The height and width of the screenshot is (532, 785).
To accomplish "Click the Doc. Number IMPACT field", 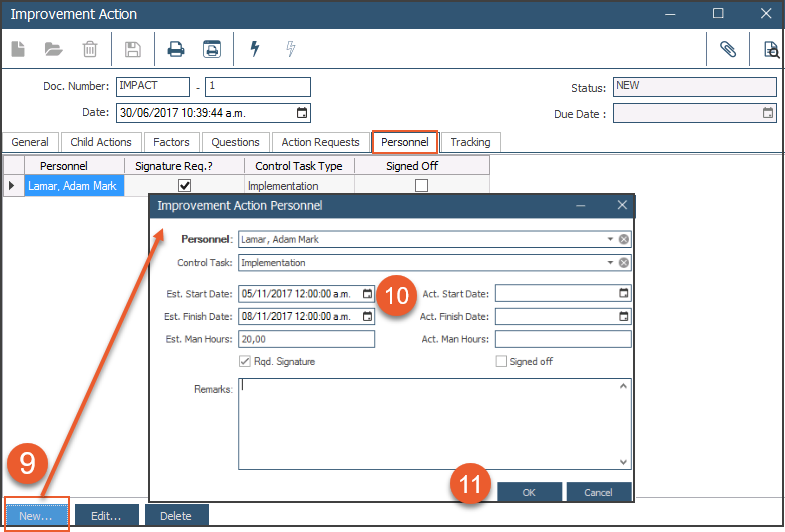I will point(153,87).
